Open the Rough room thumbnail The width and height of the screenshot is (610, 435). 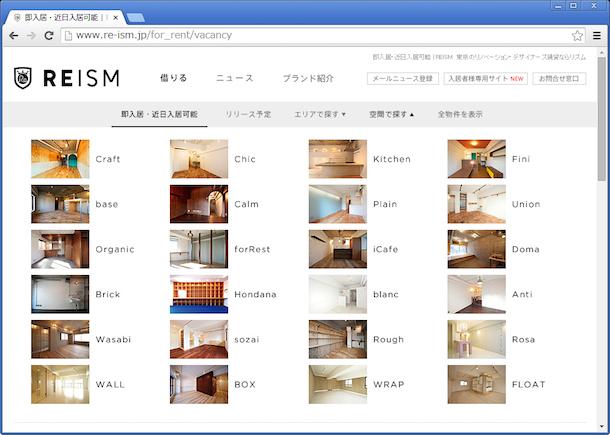tap(338, 339)
